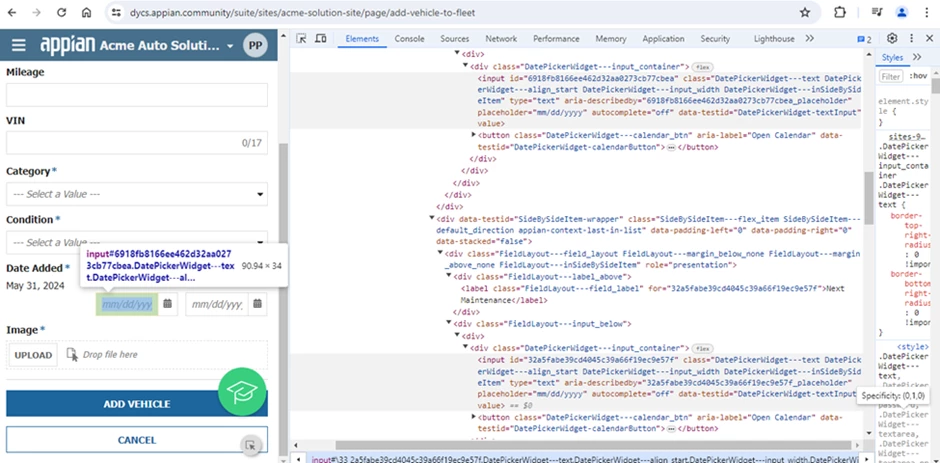View site information icon in address bar

[x=116, y=13]
